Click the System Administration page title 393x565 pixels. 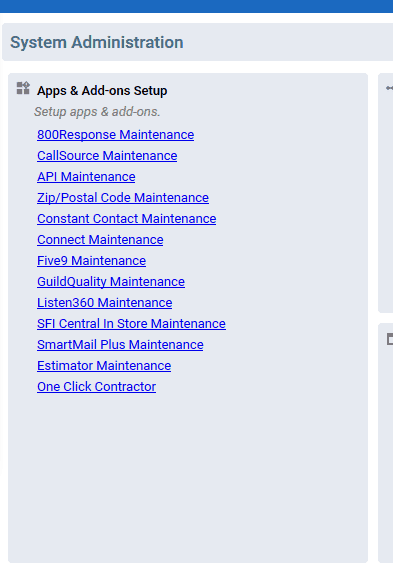(97, 43)
